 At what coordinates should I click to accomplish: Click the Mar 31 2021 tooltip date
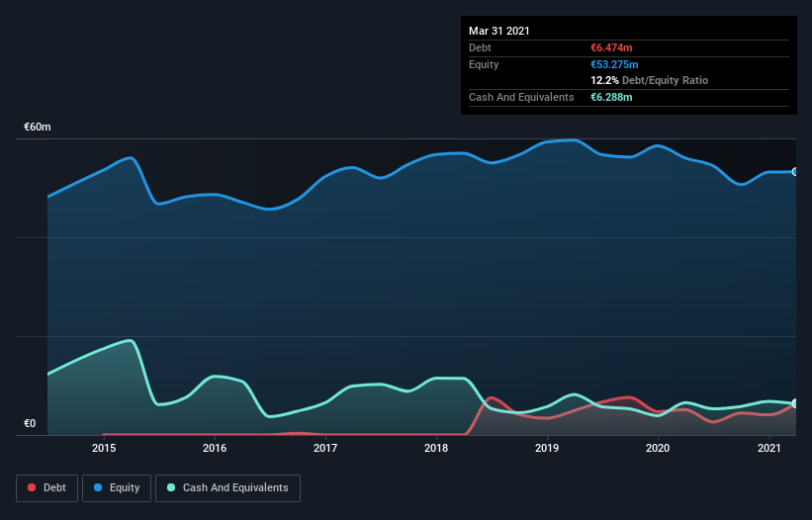(x=499, y=31)
